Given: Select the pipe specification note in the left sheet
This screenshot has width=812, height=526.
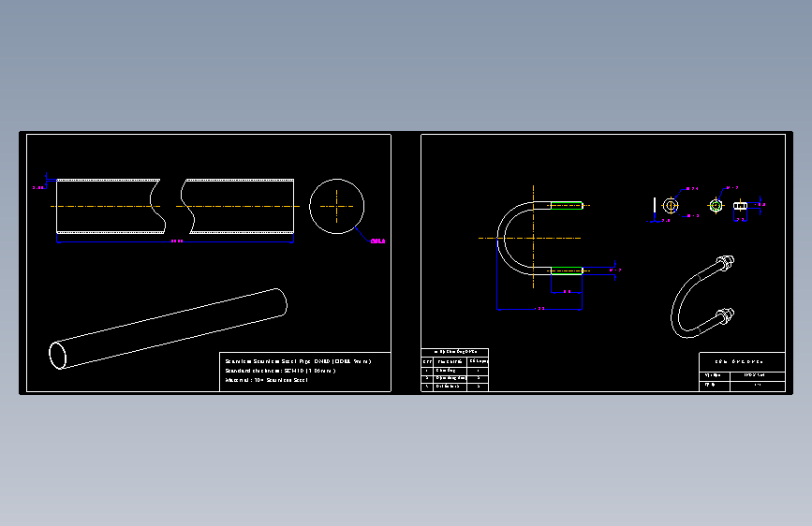Looking at the screenshot, I should (305, 372).
